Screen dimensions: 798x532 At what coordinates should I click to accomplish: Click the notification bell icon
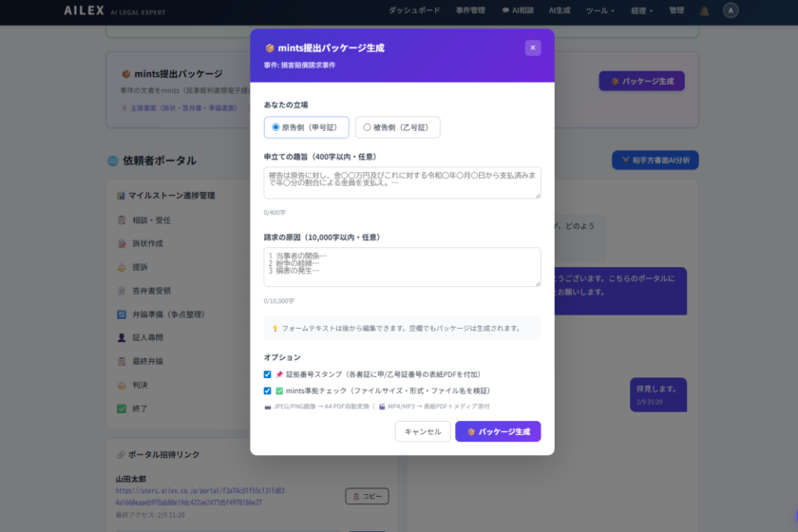704,10
